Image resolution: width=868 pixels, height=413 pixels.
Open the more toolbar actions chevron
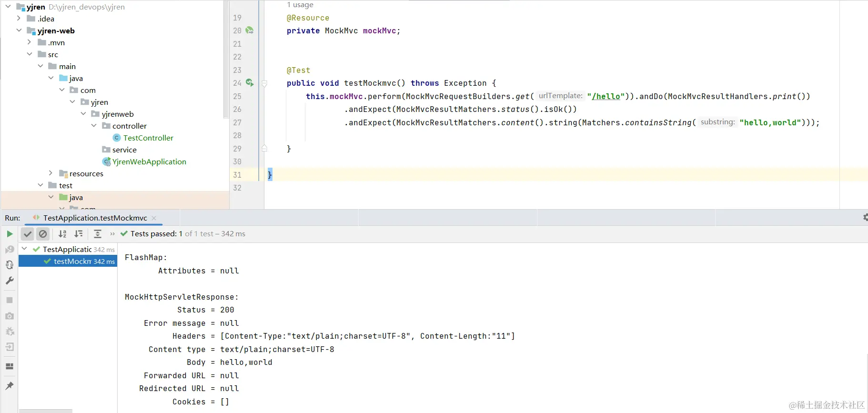click(112, 234)
